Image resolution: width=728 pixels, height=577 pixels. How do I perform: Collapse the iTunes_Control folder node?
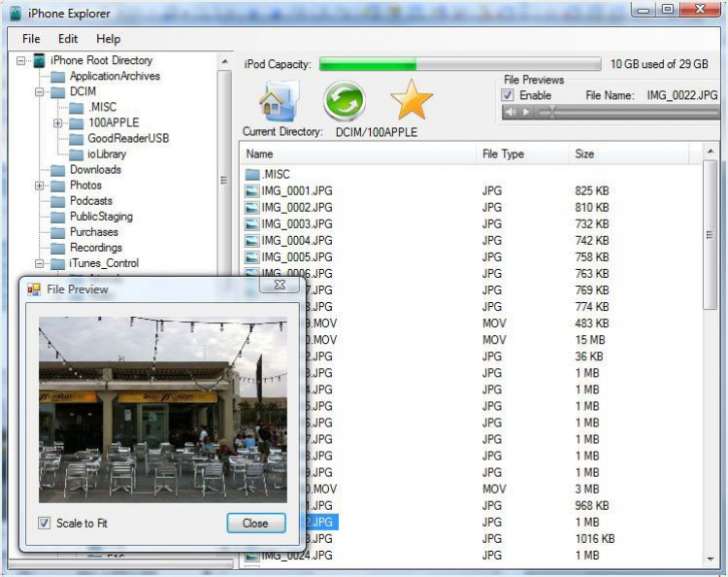tap(40, 264)
